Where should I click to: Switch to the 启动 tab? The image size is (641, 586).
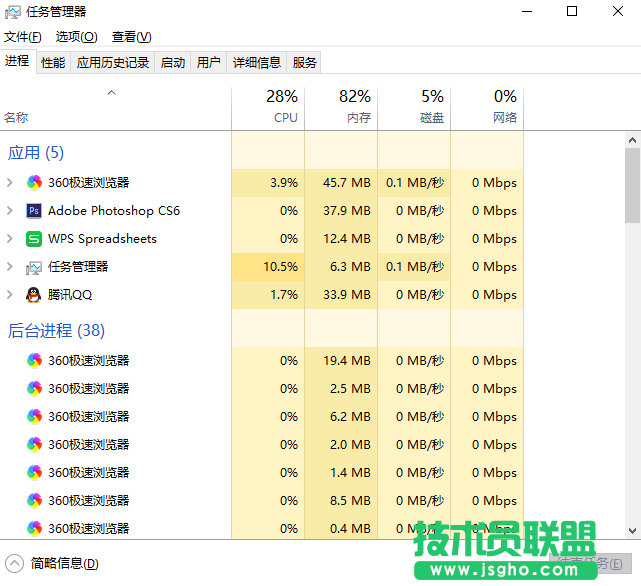click(173, 63)
